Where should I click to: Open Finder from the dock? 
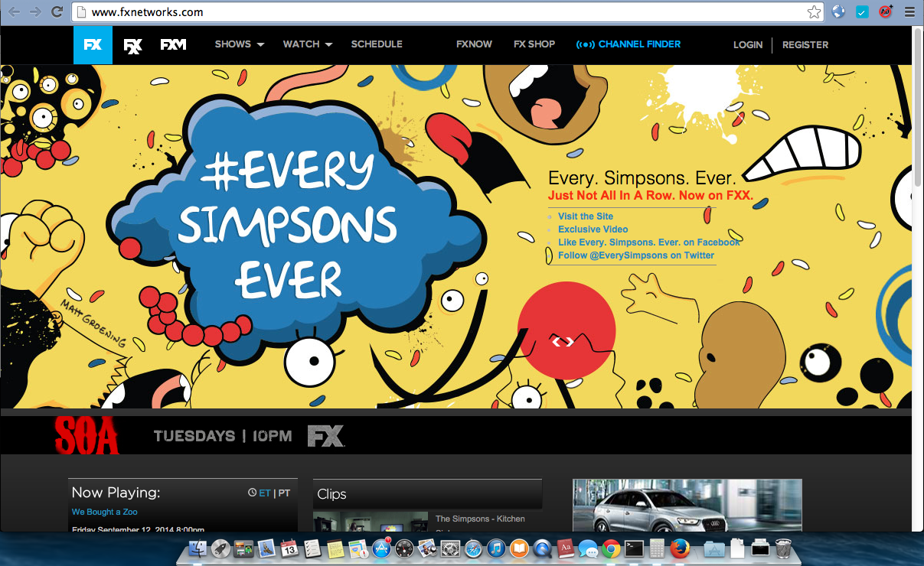click(198, 548)
